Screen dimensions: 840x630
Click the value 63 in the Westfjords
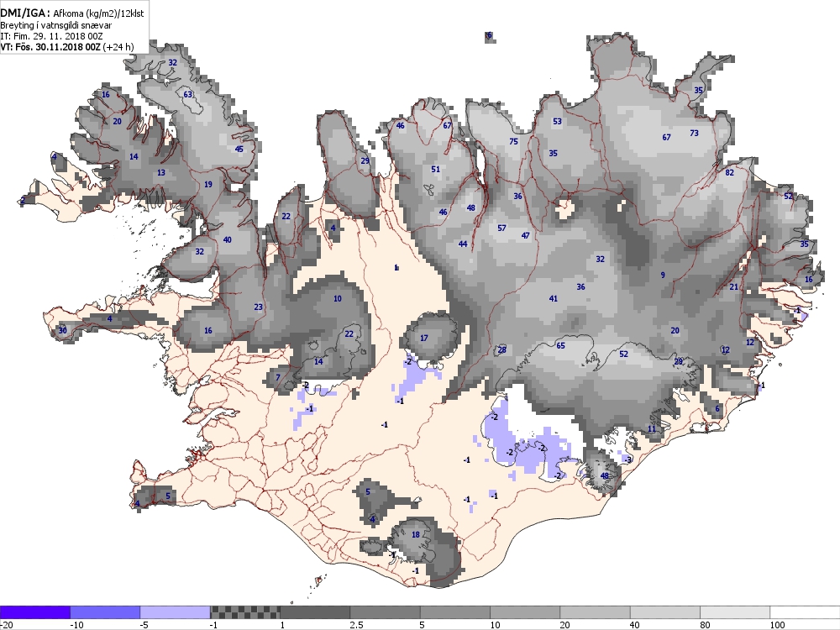(188, 95)
